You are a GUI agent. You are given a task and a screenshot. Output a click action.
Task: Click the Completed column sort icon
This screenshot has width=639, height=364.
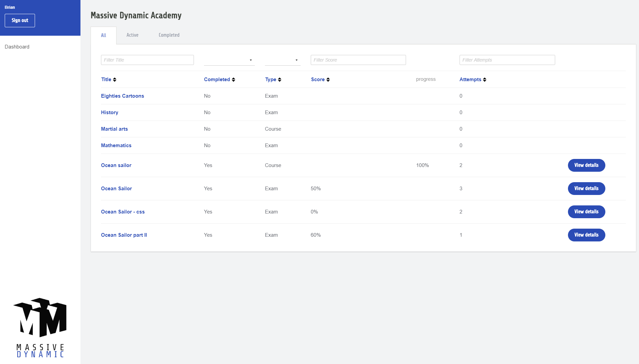coord(233,80)
